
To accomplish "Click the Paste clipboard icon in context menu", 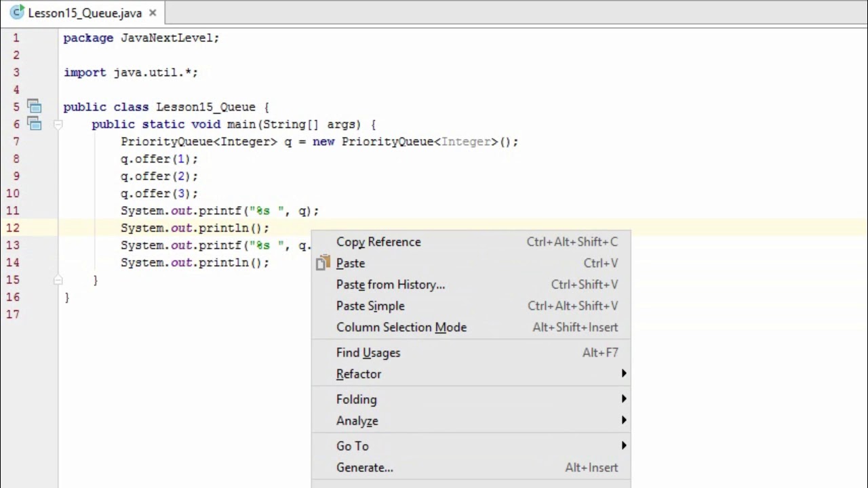I will [323, 263].
